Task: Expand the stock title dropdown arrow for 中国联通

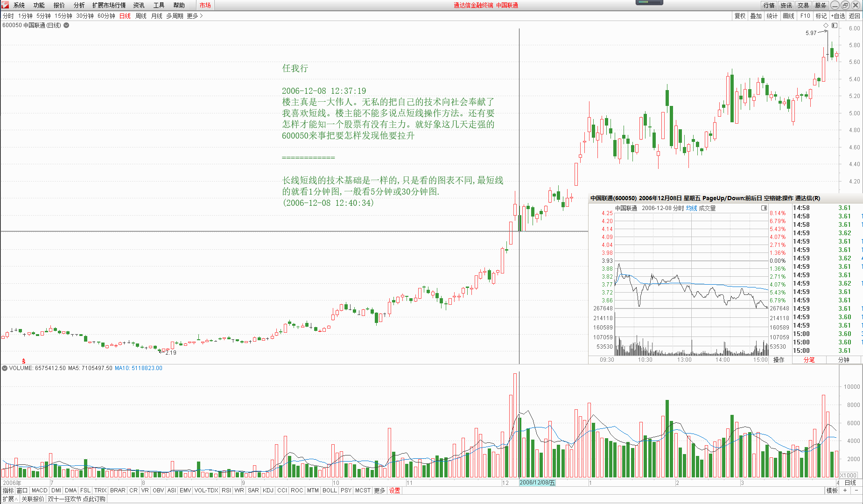Action: (66, 25)
